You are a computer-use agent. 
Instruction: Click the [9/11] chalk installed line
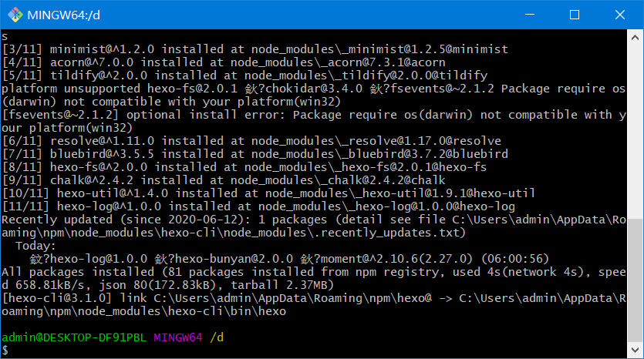(224, 180)
